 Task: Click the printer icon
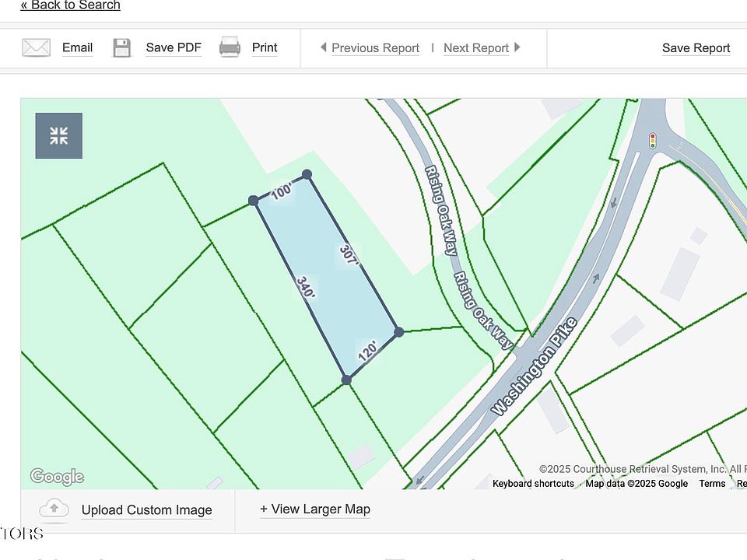click(230, 47)
